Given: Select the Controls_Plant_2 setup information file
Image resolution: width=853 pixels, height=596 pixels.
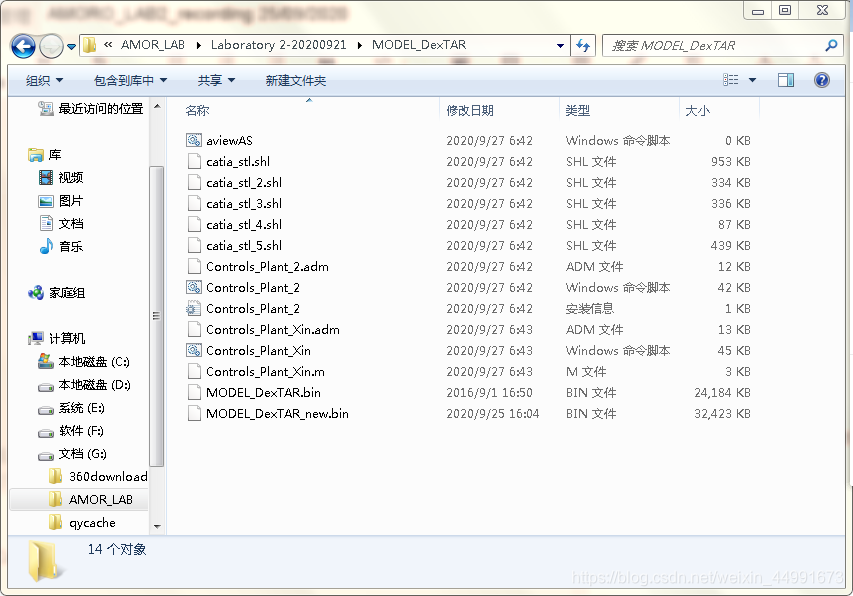Looking at the screenshot, I should 252,309.
